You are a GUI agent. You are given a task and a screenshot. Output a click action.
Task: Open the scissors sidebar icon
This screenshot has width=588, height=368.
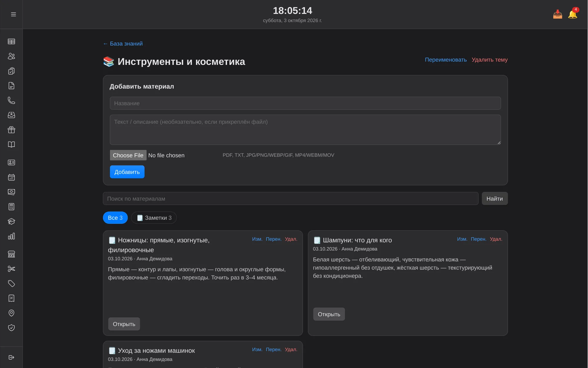coord(11,269)
